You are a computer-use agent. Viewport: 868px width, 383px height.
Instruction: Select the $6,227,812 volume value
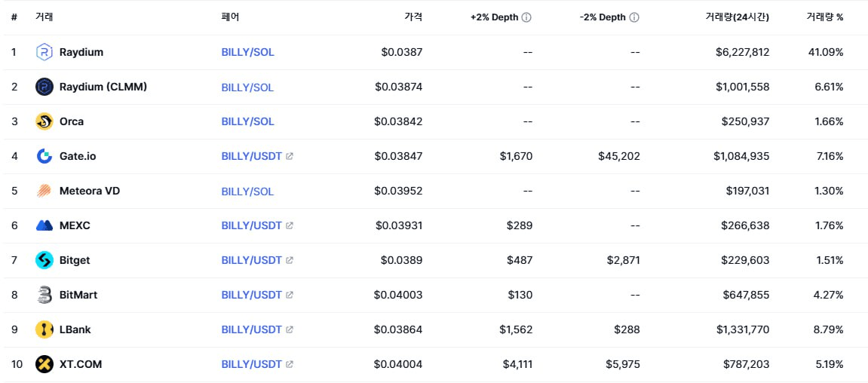coord(742,53)
